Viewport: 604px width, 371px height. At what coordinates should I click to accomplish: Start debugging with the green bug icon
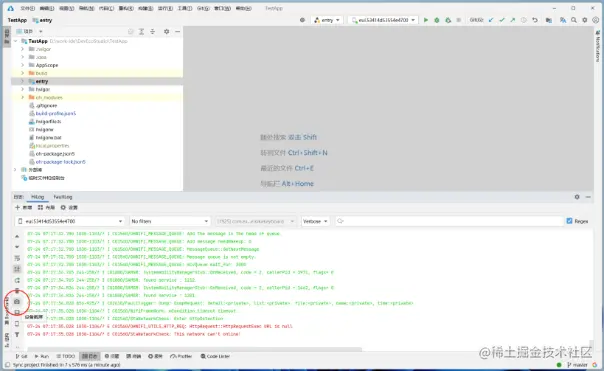(437, 20)
